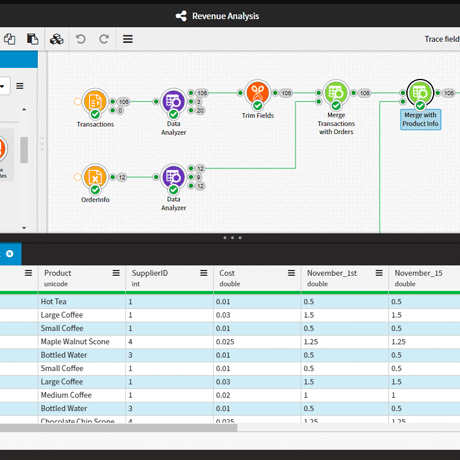Screen dimensions: 460x460
Task: Select the Hot Tea cell
Action: [82, 302]
